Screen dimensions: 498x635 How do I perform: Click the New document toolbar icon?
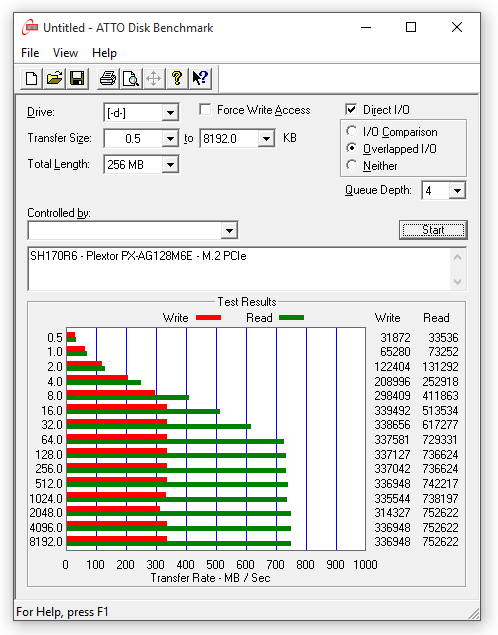click(x=32, y=78)
